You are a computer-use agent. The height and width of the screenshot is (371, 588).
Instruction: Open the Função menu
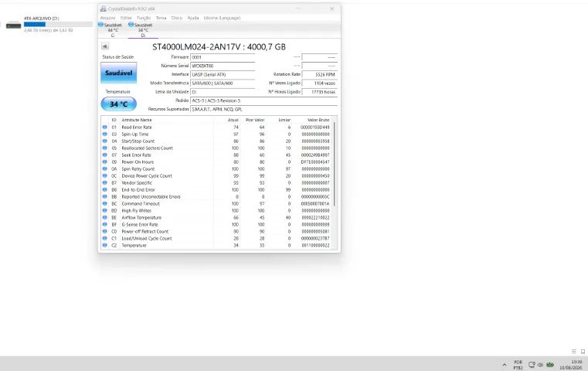pos(144,18)
